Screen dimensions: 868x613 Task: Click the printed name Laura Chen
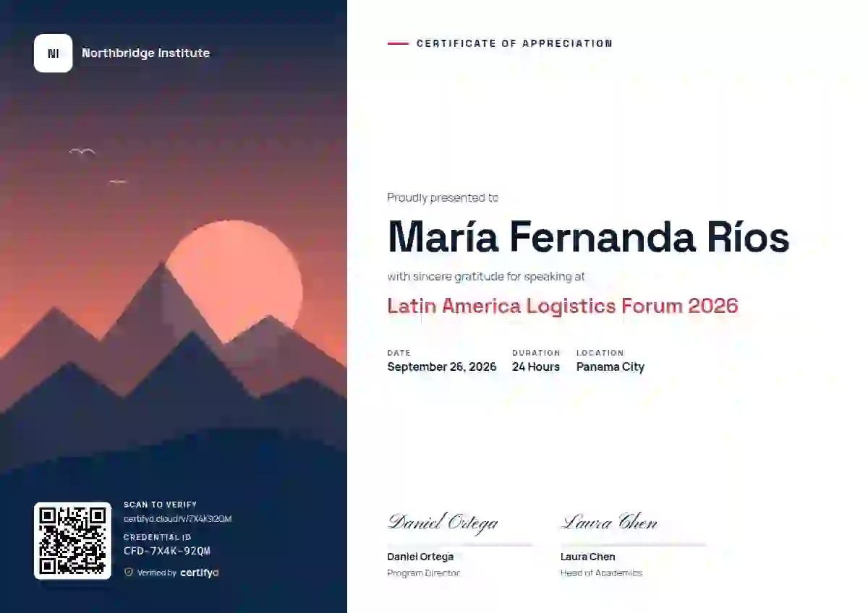[588, 557]
